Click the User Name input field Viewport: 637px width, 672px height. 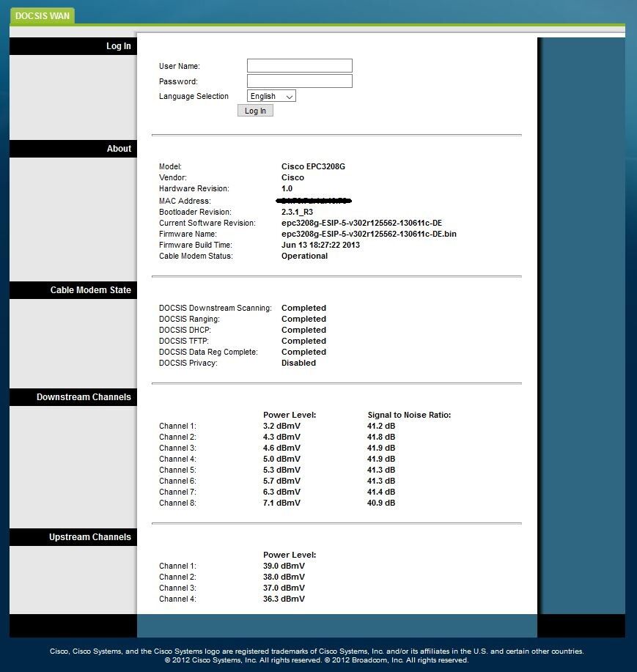point(300,65)
